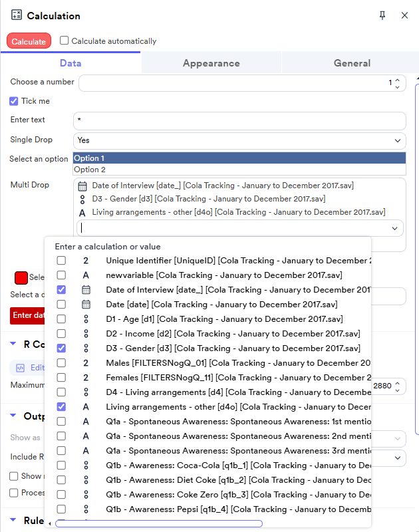Viewport: 419px width, 532px height.
Task: Collapse the R Code section
Action: pyautogui.click(x=13, y=344)
